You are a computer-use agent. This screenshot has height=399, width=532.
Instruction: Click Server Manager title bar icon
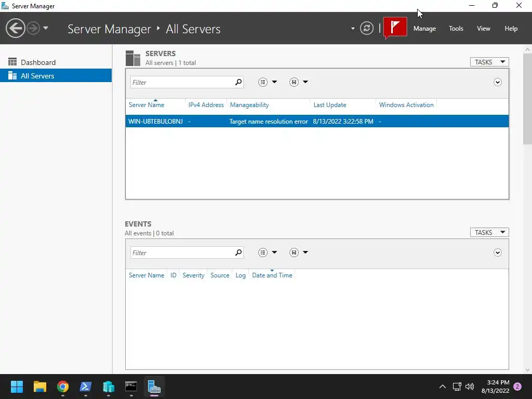click(x=5, y=6)
